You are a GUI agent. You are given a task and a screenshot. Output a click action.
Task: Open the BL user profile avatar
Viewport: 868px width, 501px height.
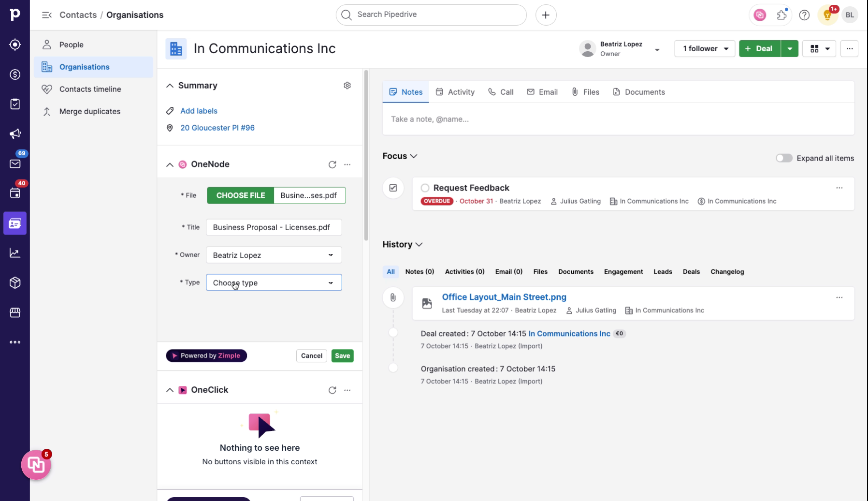(850, 15)
